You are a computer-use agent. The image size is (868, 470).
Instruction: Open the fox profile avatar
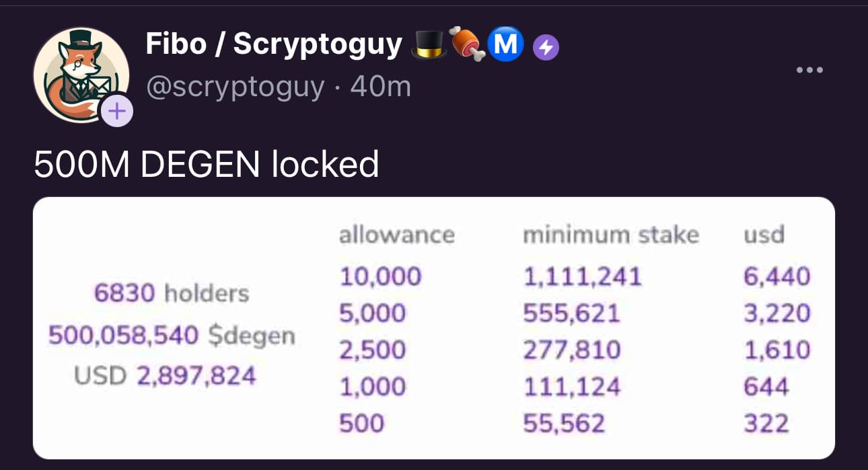81,75
